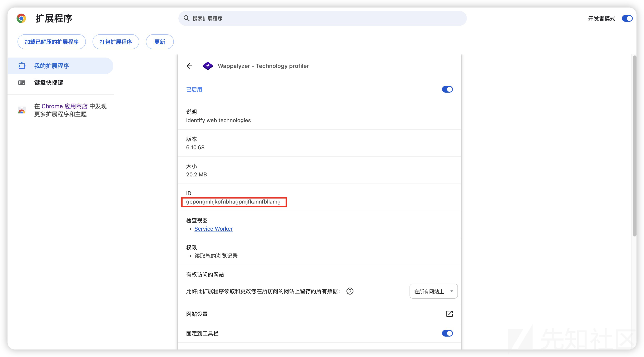Open 键盘快捷键 in the sidebar
The image size is (644, 357).
(x=60, y=83)
